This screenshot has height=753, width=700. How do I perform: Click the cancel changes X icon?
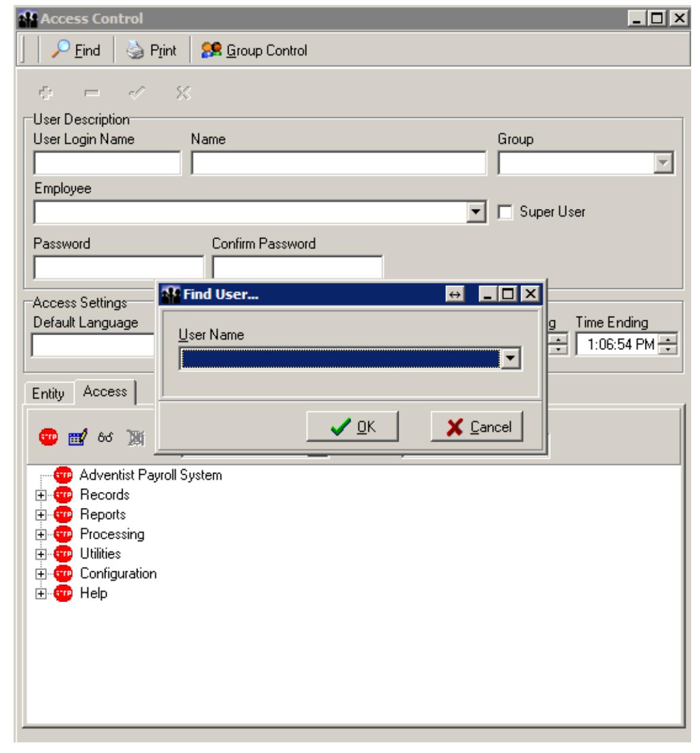pos(184,93)
